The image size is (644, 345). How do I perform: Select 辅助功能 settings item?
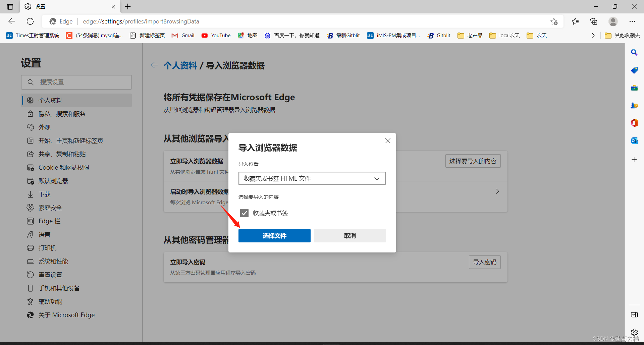(76, 302)
